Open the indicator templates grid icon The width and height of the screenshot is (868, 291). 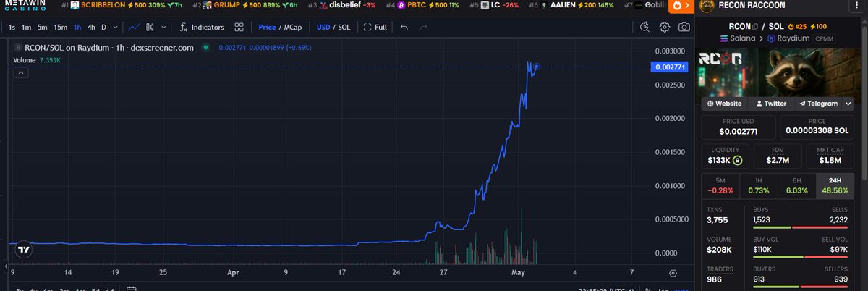tap(239, 28)
